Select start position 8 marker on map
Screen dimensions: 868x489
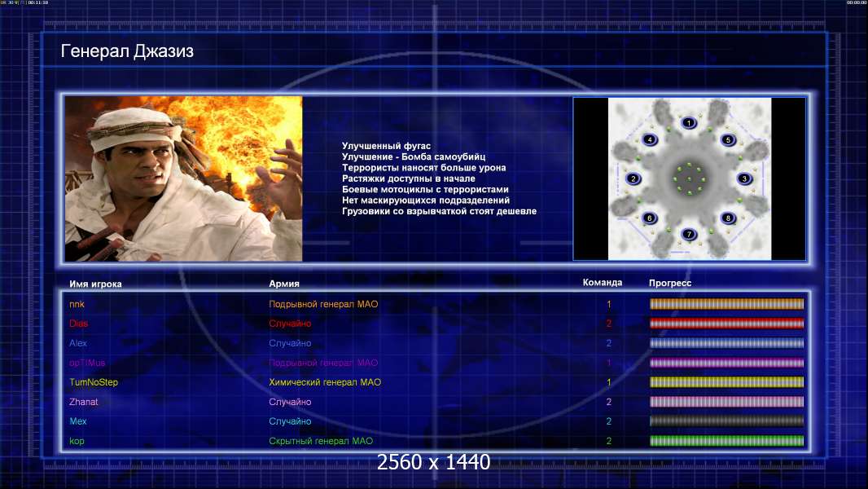point(728,218)
